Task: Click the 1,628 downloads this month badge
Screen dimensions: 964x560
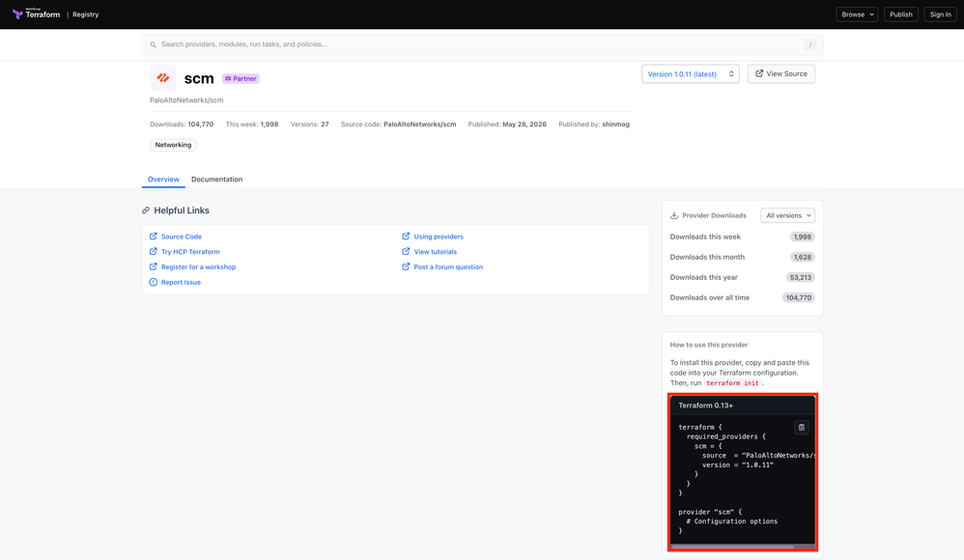Action: pyautogui.click(x=802, y=258)
